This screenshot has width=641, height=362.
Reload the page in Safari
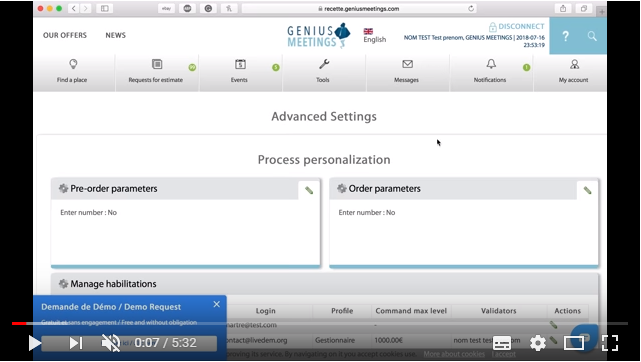471,9
